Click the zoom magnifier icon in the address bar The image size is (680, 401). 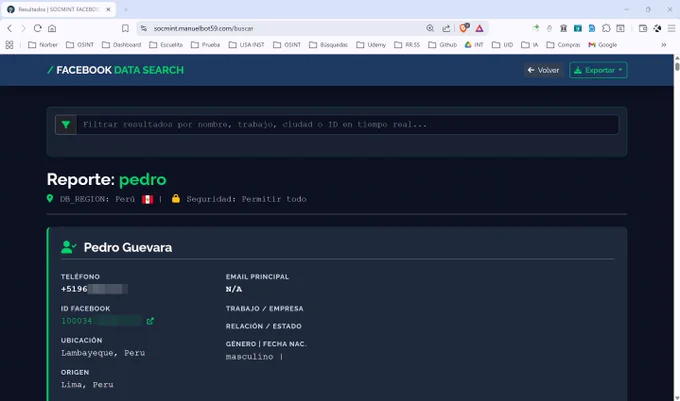(x=430, y=28)
